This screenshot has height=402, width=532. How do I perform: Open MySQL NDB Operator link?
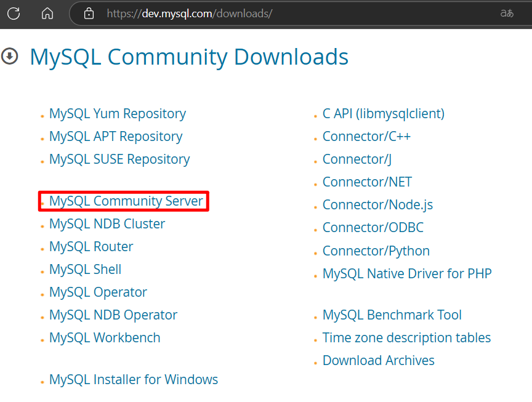click(x=113, y=315)
